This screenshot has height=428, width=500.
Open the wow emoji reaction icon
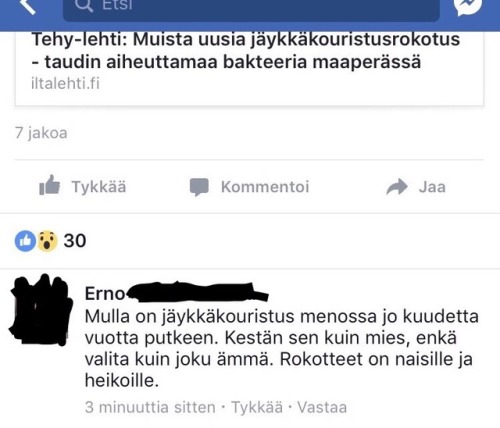(x=47, y=241)
